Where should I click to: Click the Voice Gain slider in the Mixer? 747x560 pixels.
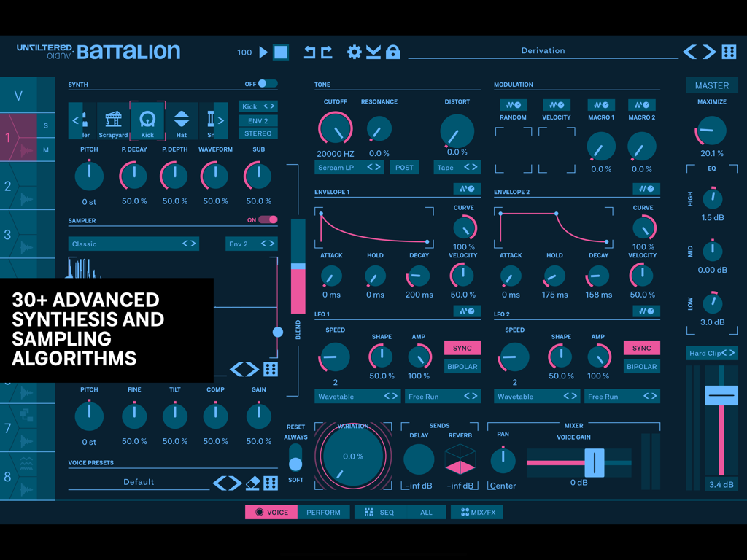tap(595, 461)
